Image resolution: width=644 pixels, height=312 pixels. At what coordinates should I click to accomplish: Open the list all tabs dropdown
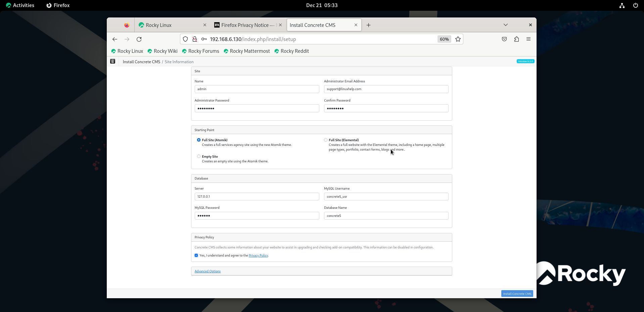click(x=506, y=25)
